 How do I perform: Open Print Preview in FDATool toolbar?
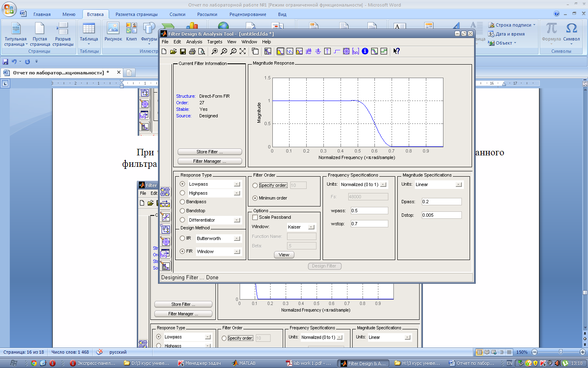click(202, 52)
